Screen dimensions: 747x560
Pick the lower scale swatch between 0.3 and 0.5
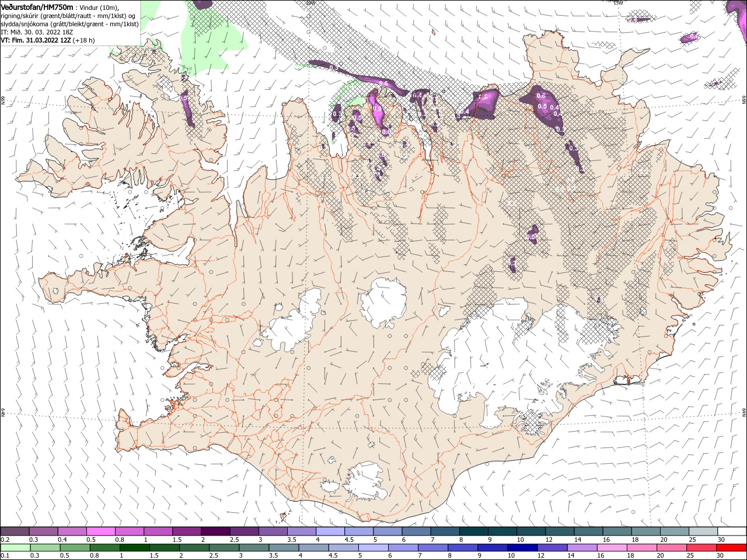pos(45,547)
